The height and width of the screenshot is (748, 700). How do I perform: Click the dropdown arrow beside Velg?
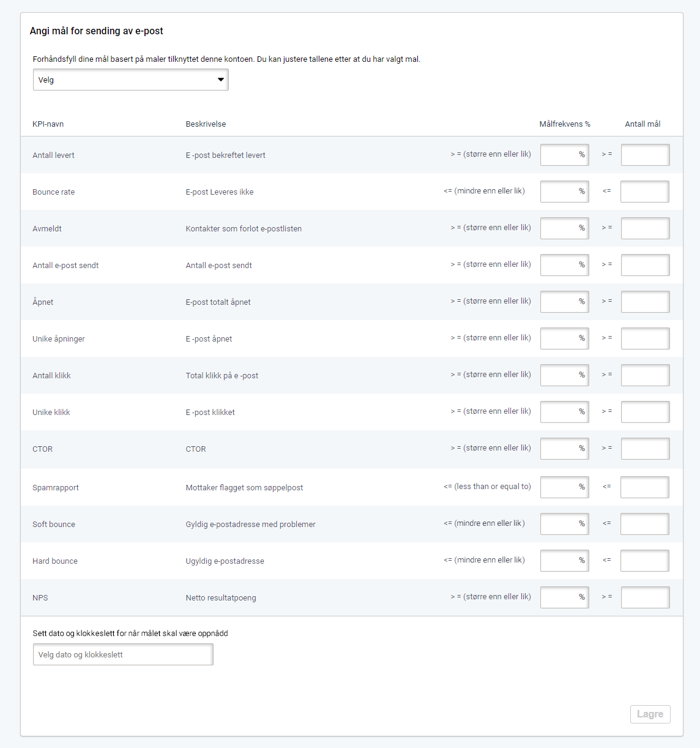(x=221, y=80)
